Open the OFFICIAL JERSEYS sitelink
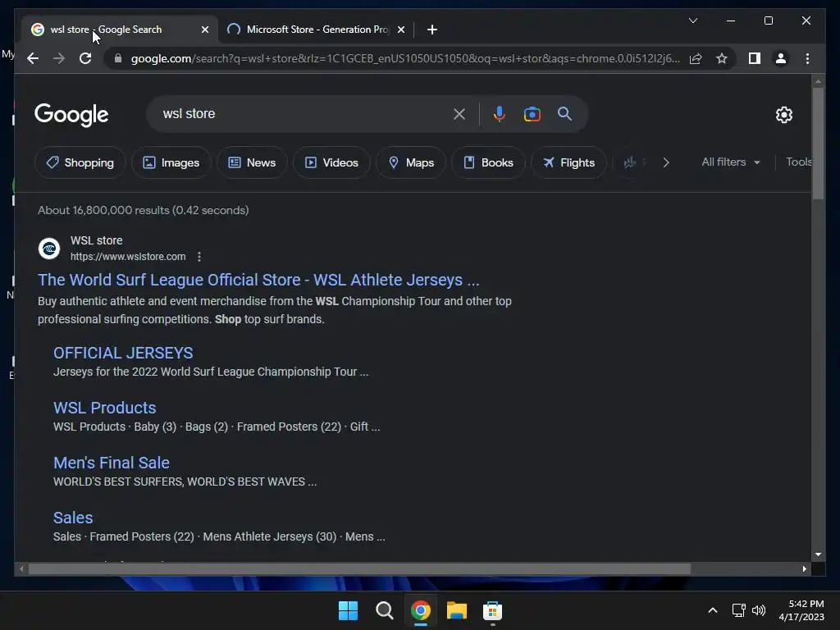The width and height of the screenshot is (840, 630). 123,353
